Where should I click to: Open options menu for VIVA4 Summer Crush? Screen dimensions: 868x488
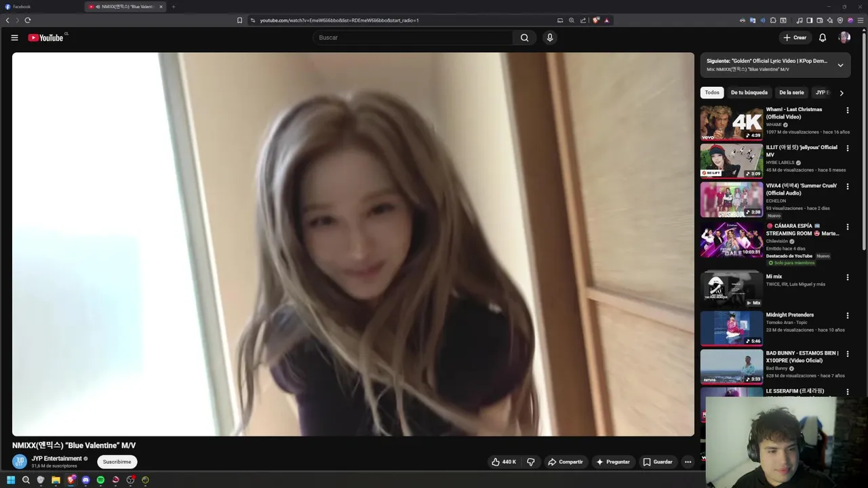[x=847, y=186]
